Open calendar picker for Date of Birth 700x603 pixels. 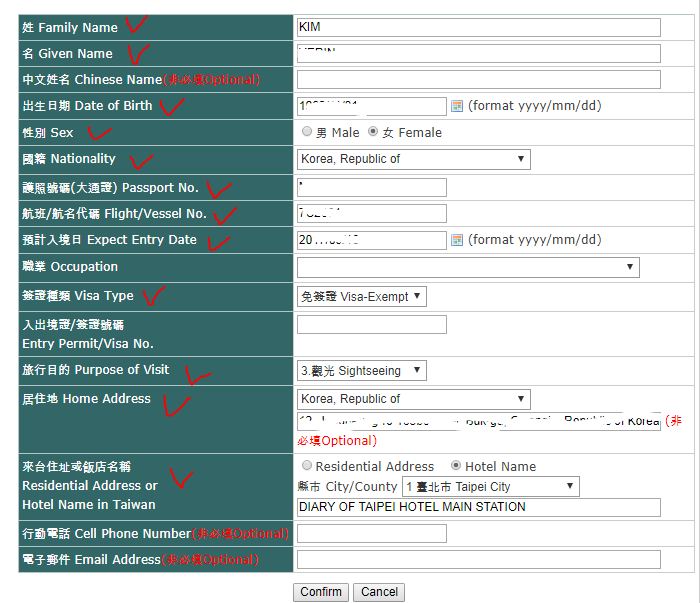tap(457, 106)
